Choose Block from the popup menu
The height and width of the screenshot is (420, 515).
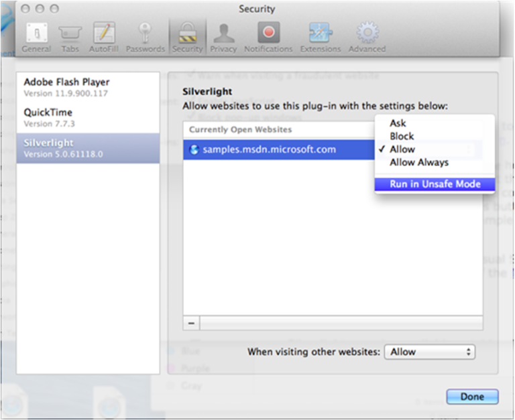(435, 136)
